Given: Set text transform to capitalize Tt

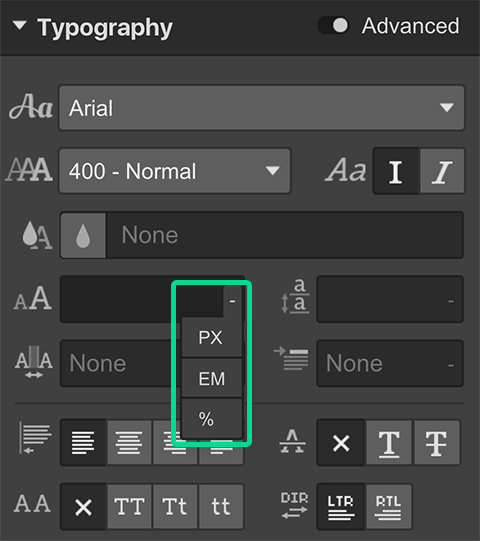Looking at the screenshot, I should pos(175,506).
